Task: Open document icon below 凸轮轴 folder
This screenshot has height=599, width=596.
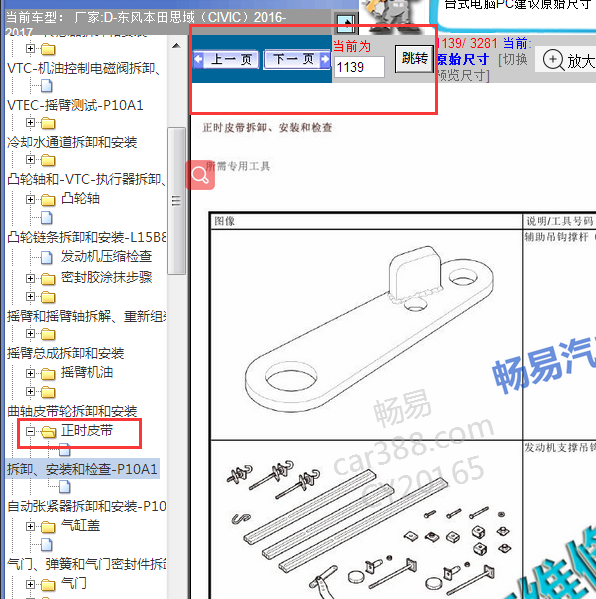Action: pyautogui.click(x=47, y=218)
